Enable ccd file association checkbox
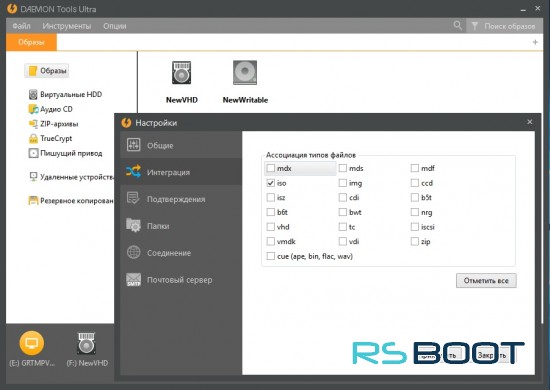550x390 pixels. (415, 183)
